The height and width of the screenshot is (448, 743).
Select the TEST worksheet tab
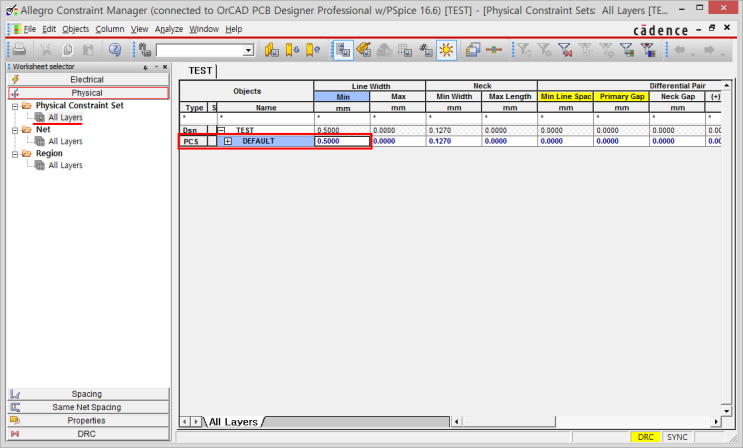tap(200, 71)
